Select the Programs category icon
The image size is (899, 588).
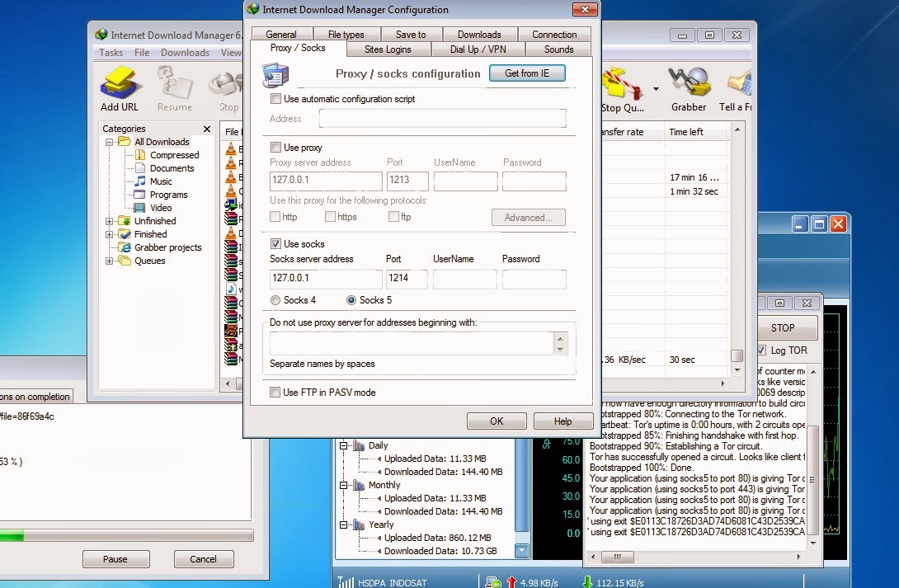point(139,195)
